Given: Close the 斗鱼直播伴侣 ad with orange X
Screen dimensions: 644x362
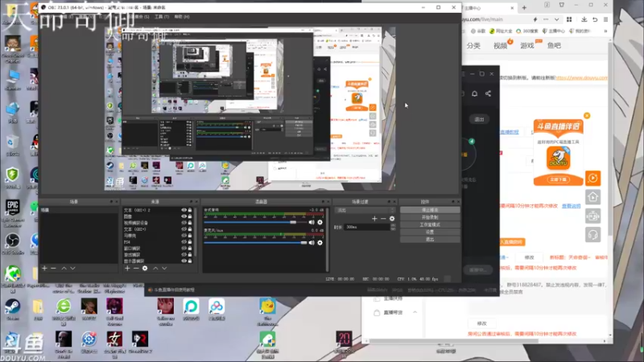Looking at the screenshot, I should pos(587,116).
